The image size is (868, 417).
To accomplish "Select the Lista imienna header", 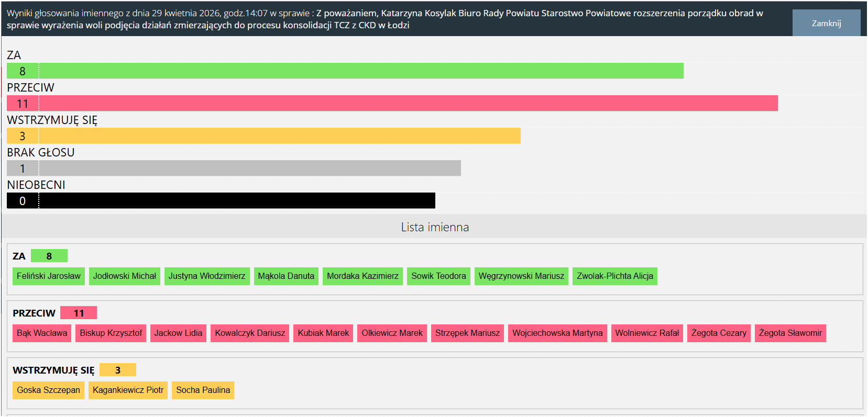I will 434,227.
